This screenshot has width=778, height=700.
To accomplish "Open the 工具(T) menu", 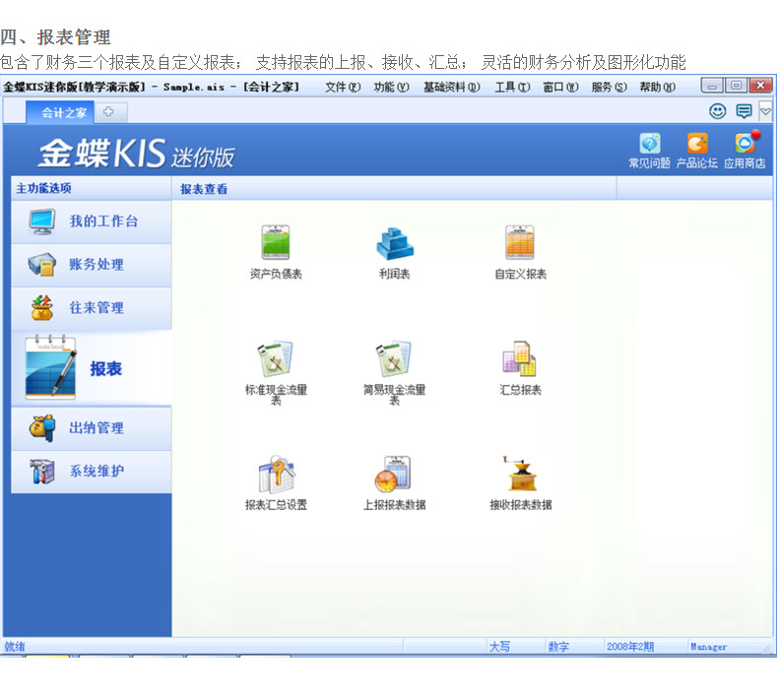I will tap(512, 88).
